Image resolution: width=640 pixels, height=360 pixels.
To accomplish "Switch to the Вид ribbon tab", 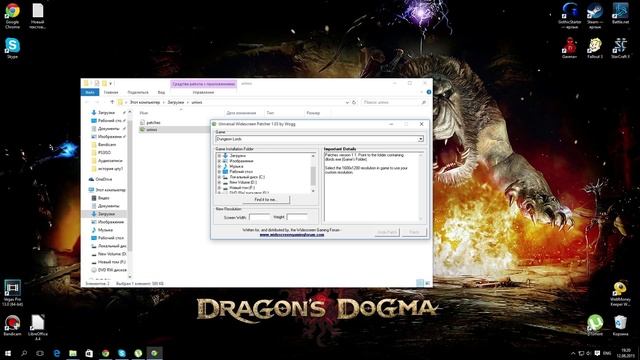I will 161,92.
